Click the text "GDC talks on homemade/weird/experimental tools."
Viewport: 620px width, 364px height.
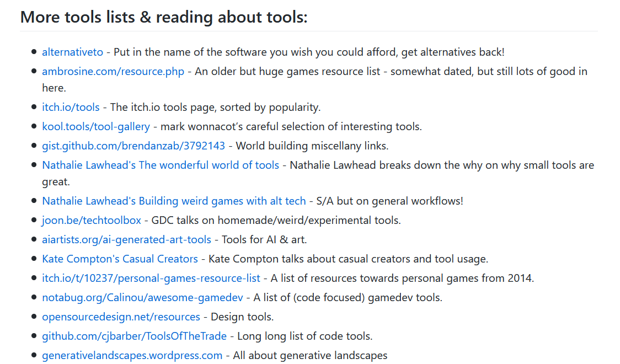point(276,221)
